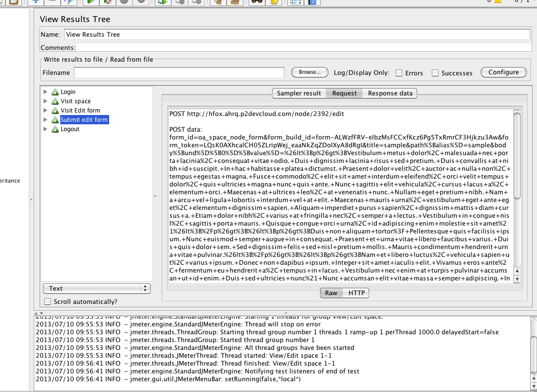
Task: Select the Login row label
Action: tap(68, 92)
